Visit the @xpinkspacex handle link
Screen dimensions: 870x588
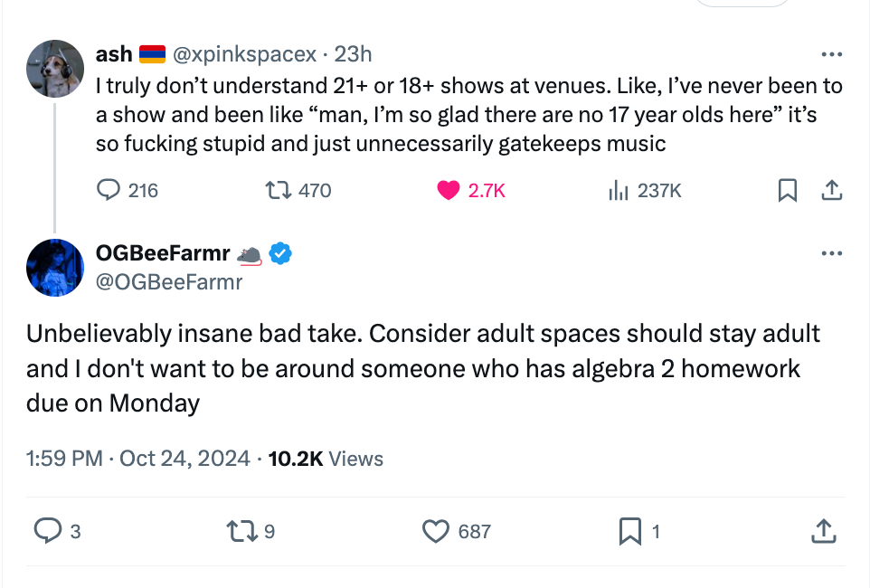(x=245, y=54)
